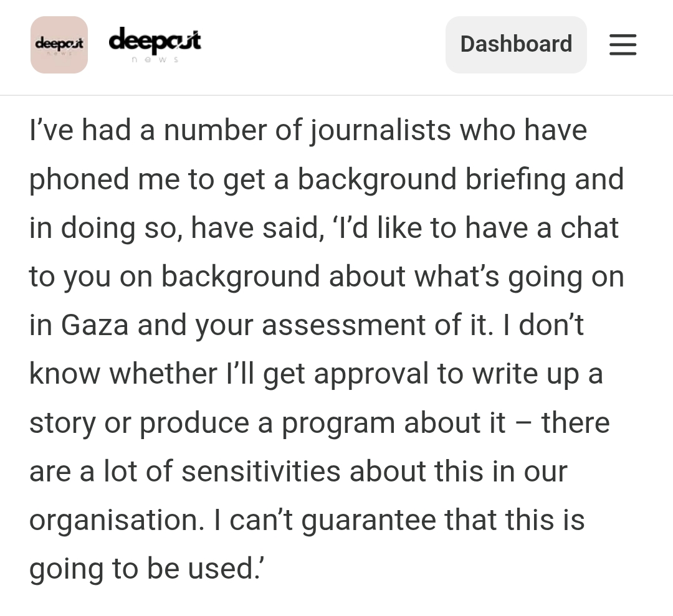Click the pink deepcut square logo icon
This screenshot has height=616, width=673.
pos(59,45)
